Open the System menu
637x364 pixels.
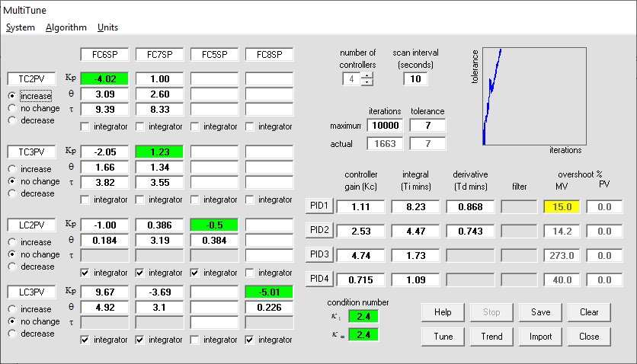21,27
